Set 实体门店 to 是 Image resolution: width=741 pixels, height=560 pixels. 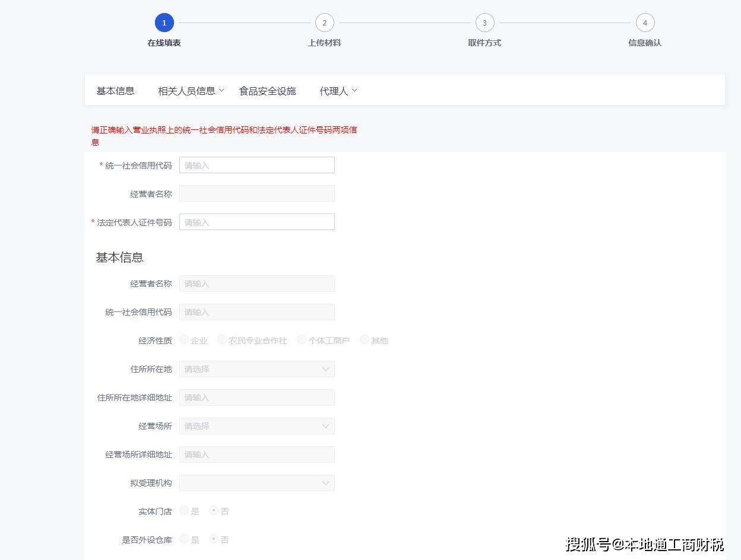185,511
